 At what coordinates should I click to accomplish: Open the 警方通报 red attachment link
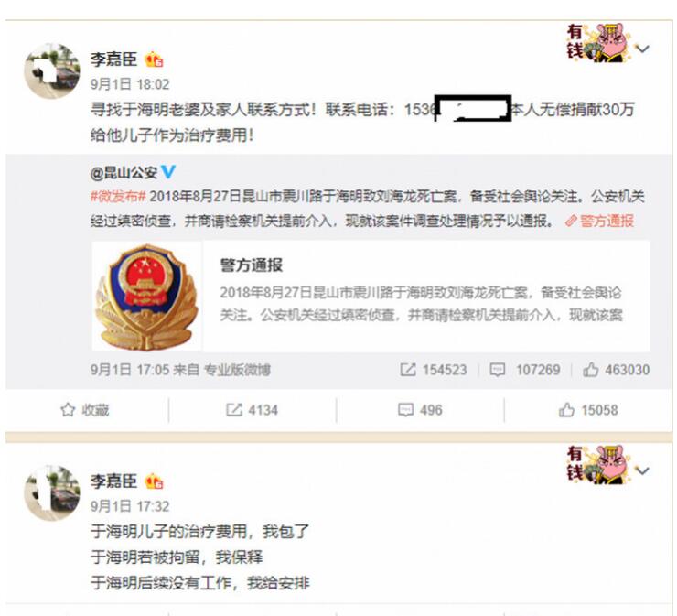pyautogui.click(x=599, y=222)
